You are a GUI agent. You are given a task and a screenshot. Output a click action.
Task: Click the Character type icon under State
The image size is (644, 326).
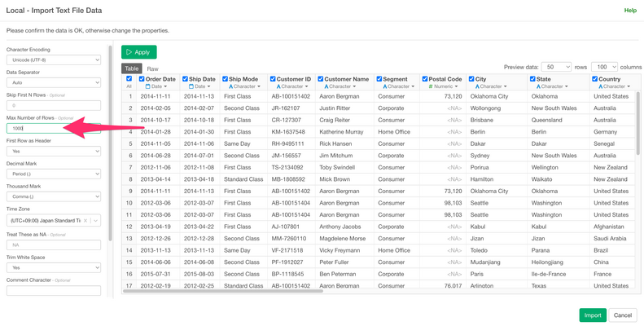(538, 86)
